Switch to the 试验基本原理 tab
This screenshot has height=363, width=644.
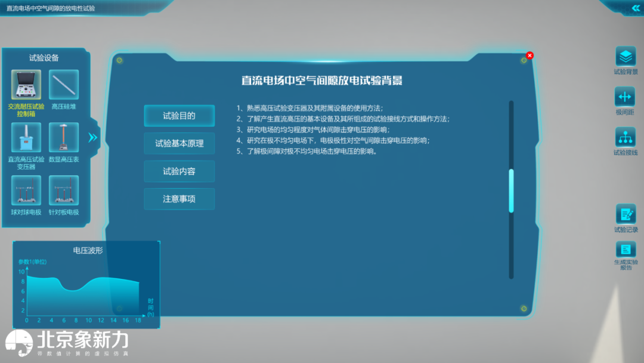tap(179, 143)
